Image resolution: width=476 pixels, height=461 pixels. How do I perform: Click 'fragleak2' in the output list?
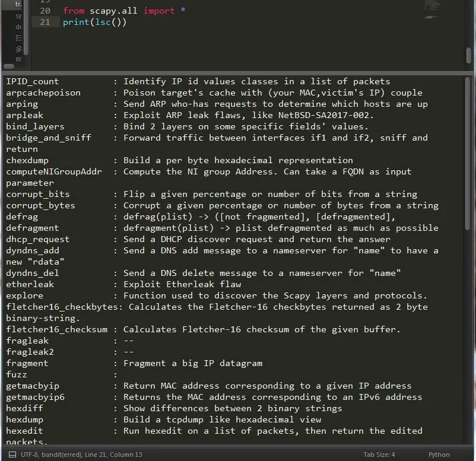tap(30, 352)
